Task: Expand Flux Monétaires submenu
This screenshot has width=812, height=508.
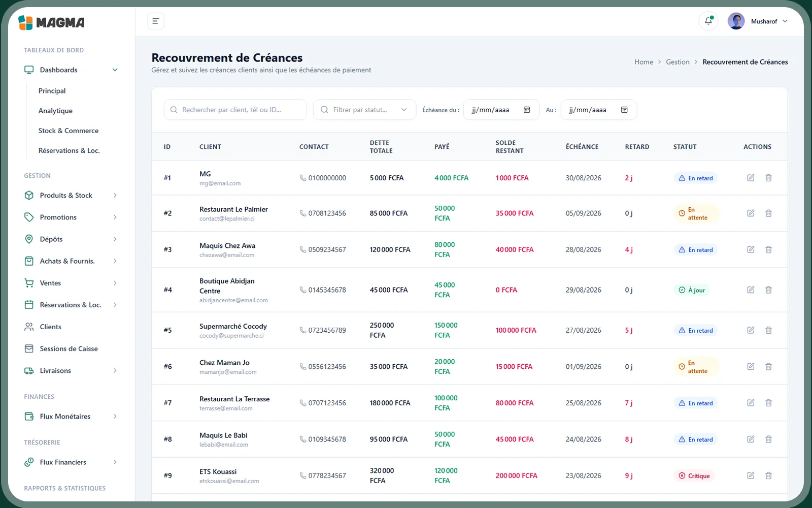Action: point(115,417)
